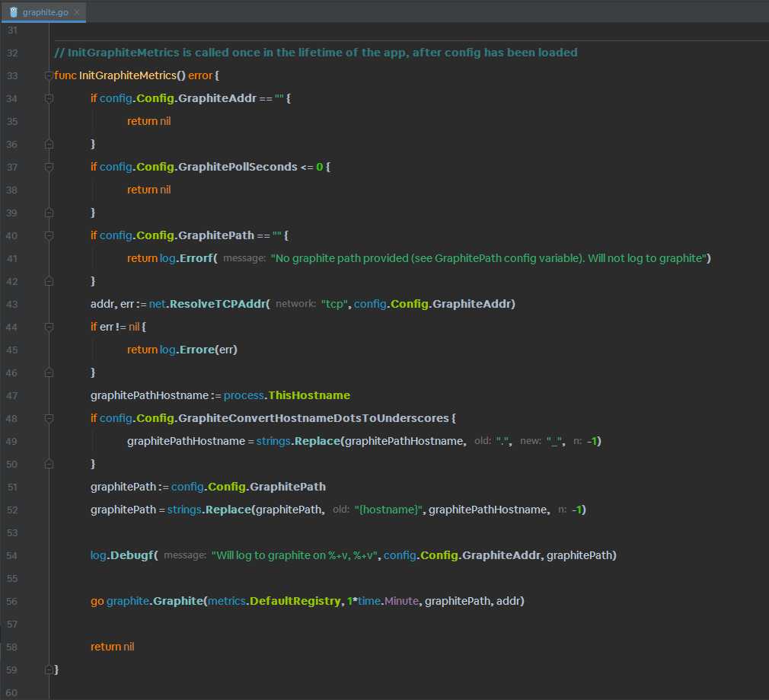
Task: Click strings.Replace call on line 49
Action: tap(298, 441)
